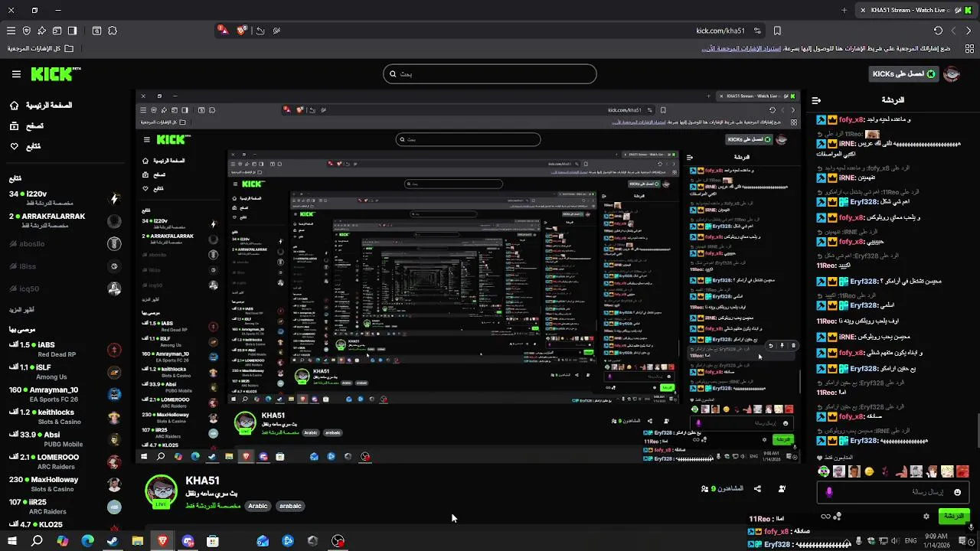Click the KHA51 streamer avatar
The height and width of the screenshot is (551, 980).
161,492
